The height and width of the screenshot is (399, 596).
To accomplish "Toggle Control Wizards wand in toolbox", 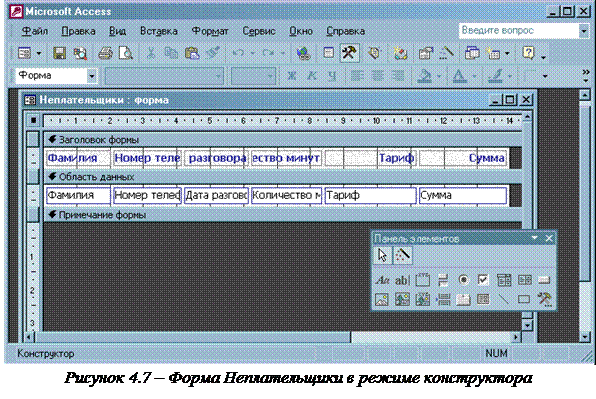I will click(402, 255).
